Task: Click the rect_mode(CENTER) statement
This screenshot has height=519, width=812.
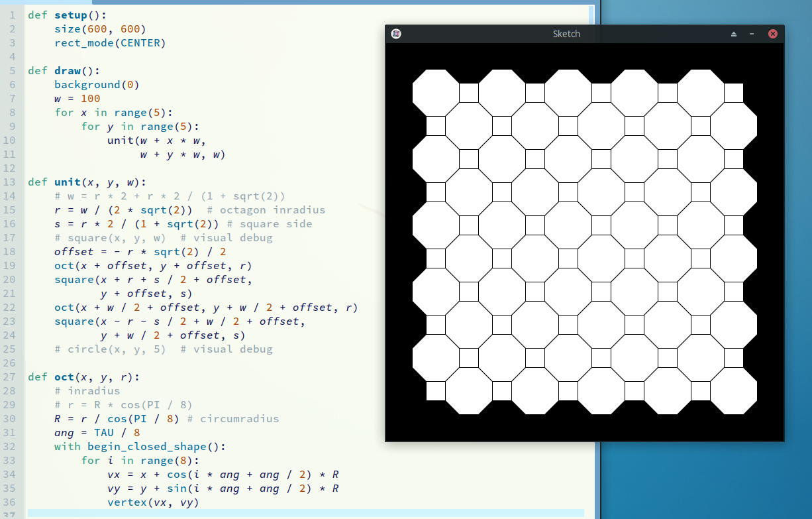Action: (109, 42)
